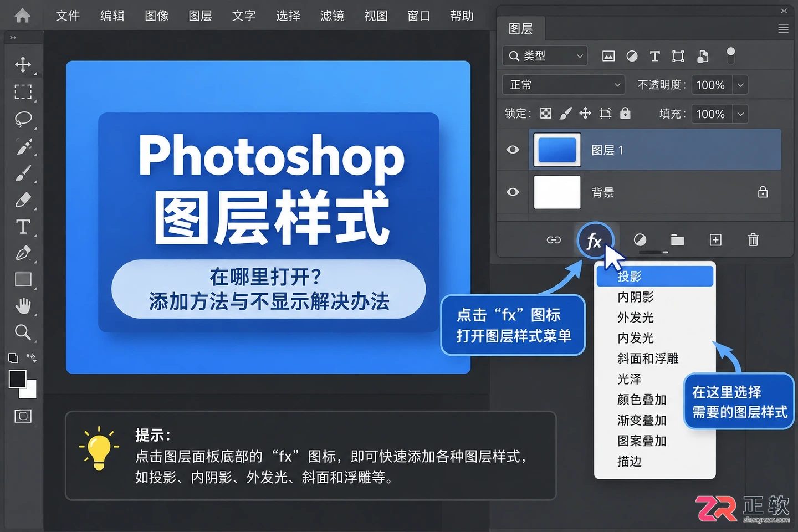
Task: Open the 文件 menu
Action: (68, 16)
